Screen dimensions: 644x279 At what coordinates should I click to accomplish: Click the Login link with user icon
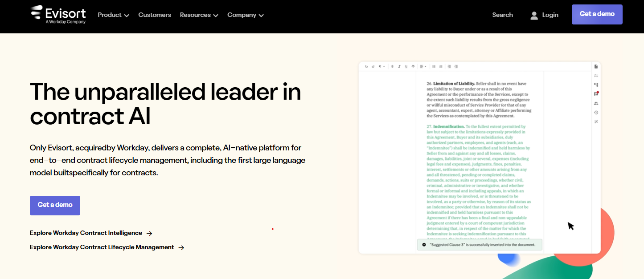click(x=544, y=15)
